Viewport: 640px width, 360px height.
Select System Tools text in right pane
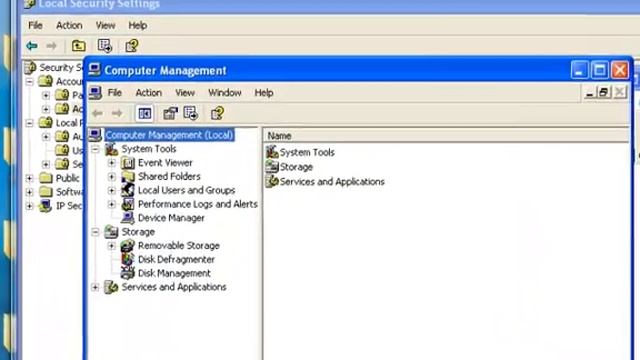point(307,152)
